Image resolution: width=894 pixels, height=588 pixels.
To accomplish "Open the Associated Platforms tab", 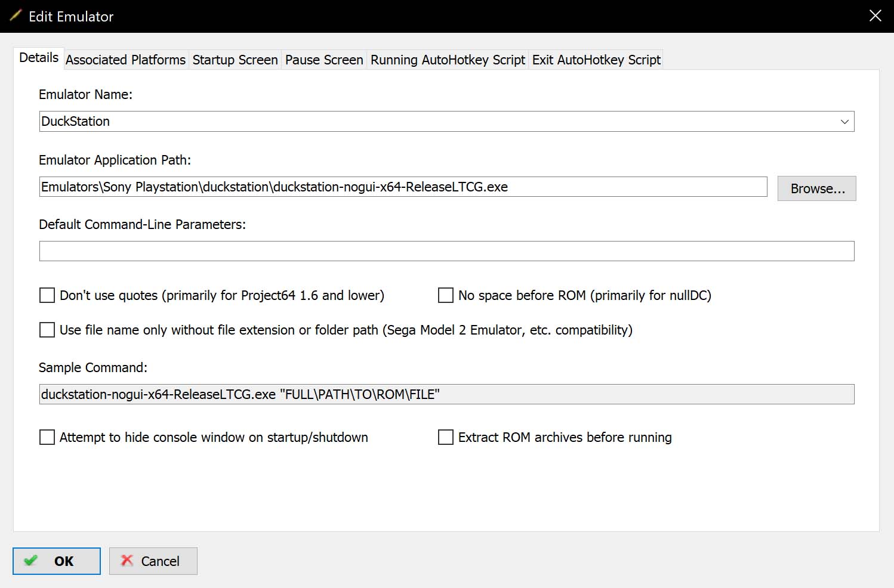I will coord(125,60).
